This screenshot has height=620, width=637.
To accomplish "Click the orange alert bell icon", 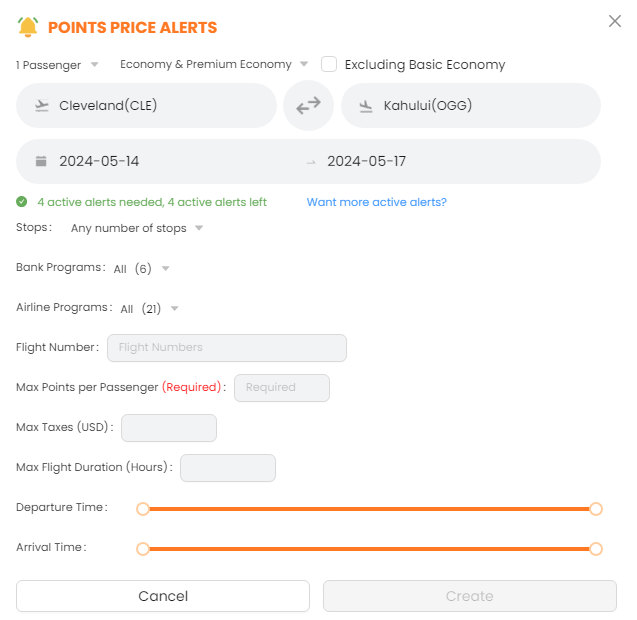I will pyautogui.click(x=28, y=27).
